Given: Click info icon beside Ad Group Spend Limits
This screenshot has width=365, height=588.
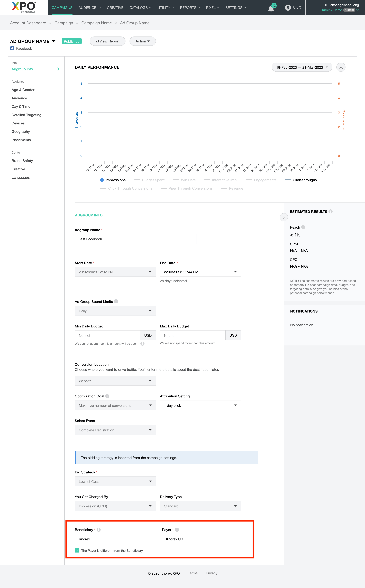Looking at the screenshot, I should tap(116, 301).
